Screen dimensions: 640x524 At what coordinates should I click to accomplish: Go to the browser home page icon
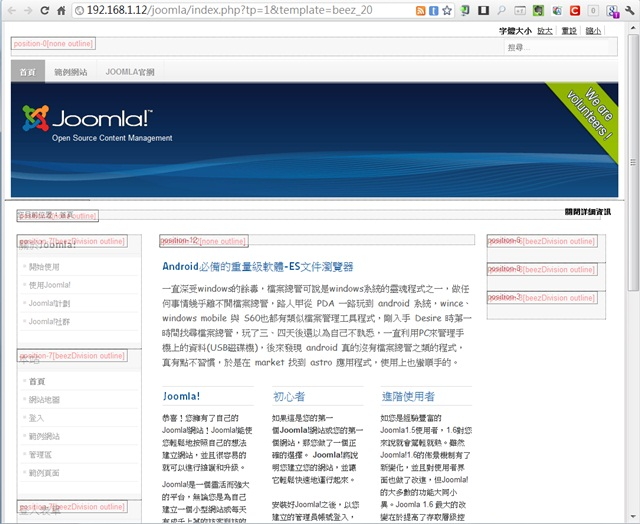pos(61,11)
